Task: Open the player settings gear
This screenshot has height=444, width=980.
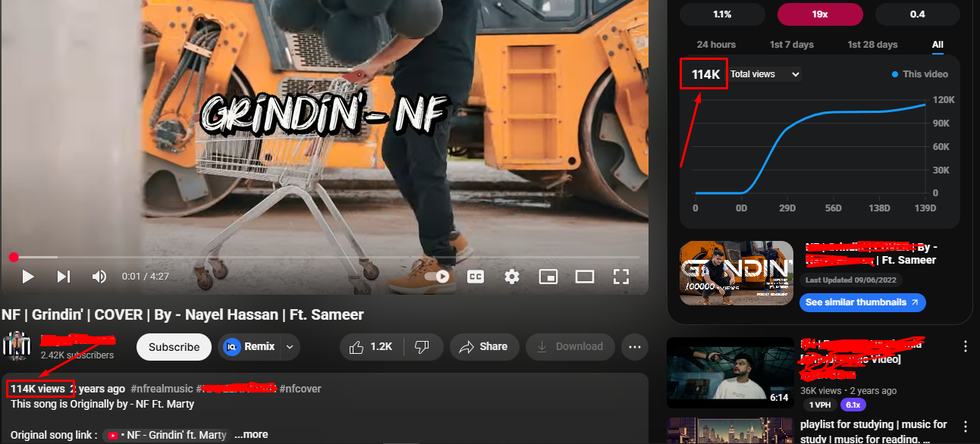Action: (512, 277)
